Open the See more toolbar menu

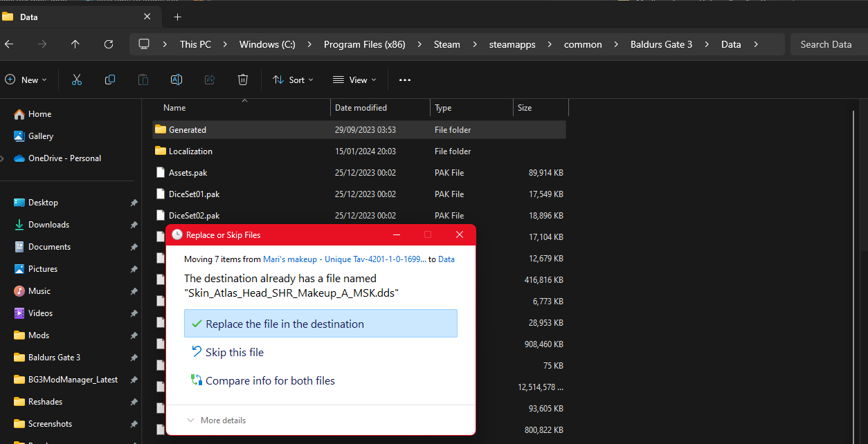(405, 80)
